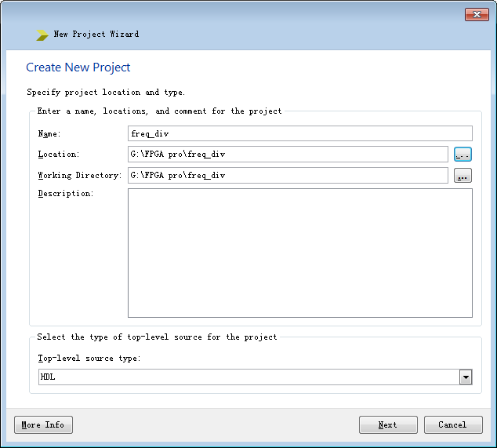Click the Working Directory path field
Viewport: 497px width, 448px height.
(x=288, y=176)
